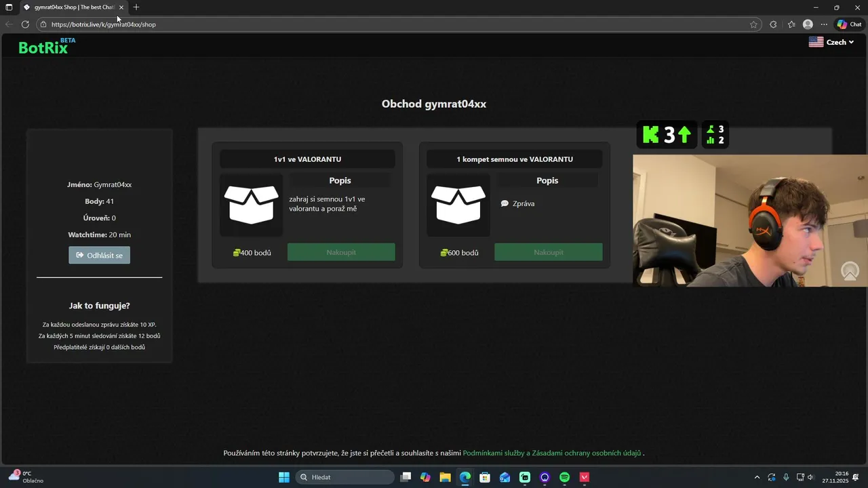Viewport: 868px width, 488px height.
Task: Click the box icon of 1 kompet semnou
Action: pyautogui.click(x=459, y=205)
